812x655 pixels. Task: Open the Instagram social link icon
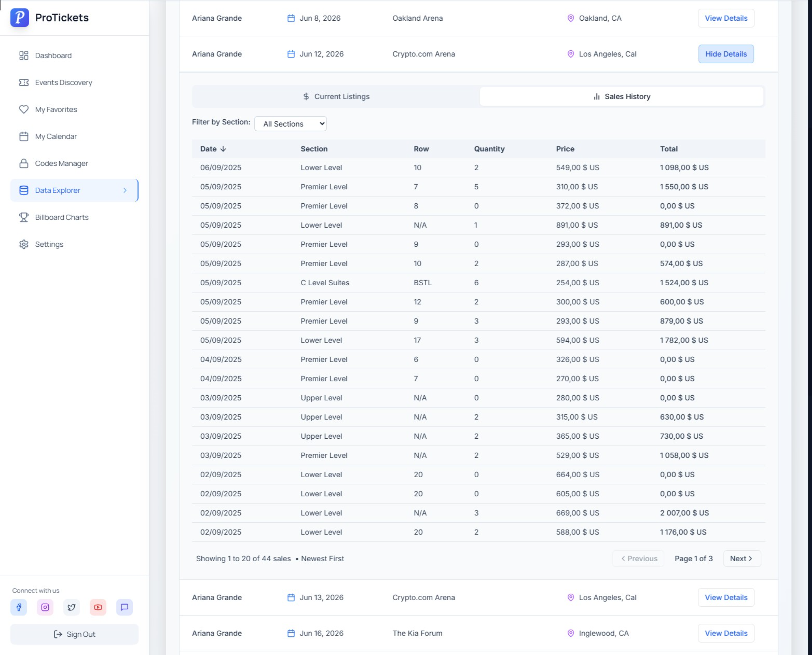click(45, 607)
